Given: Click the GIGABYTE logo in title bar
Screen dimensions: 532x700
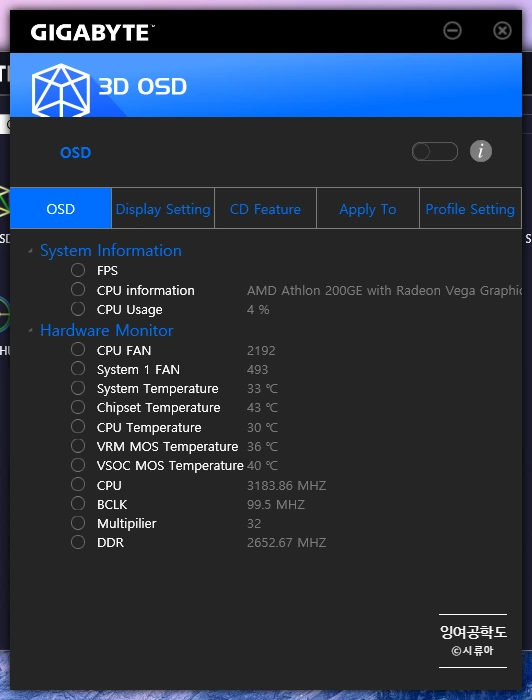Looking at the screenshot, I should coord(93,33).
